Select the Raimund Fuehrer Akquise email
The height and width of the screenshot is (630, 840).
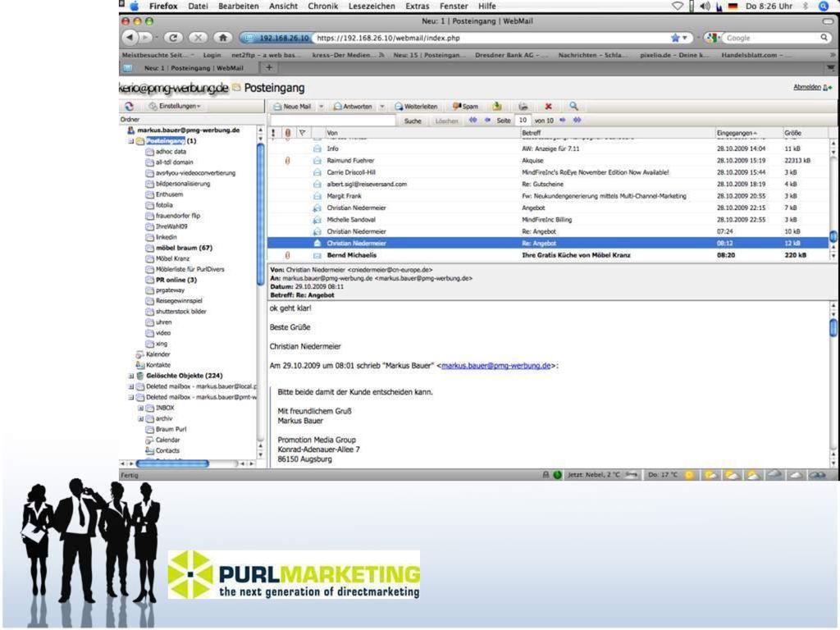point(548,160)
